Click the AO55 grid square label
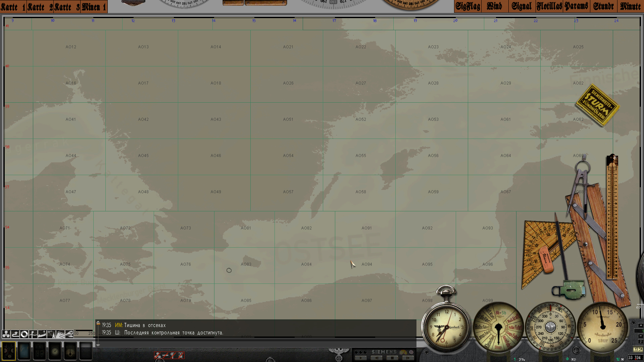644x362 pixels. tap(361, 156)
